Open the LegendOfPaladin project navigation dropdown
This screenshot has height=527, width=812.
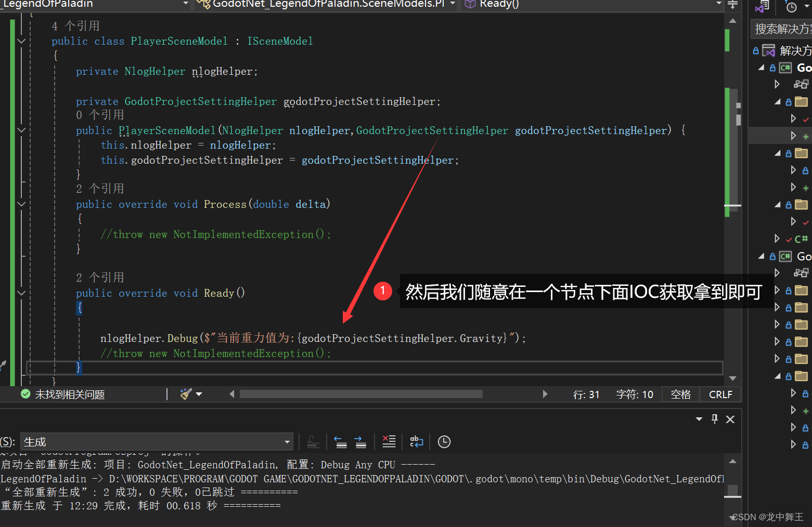(x=96, y=4)
